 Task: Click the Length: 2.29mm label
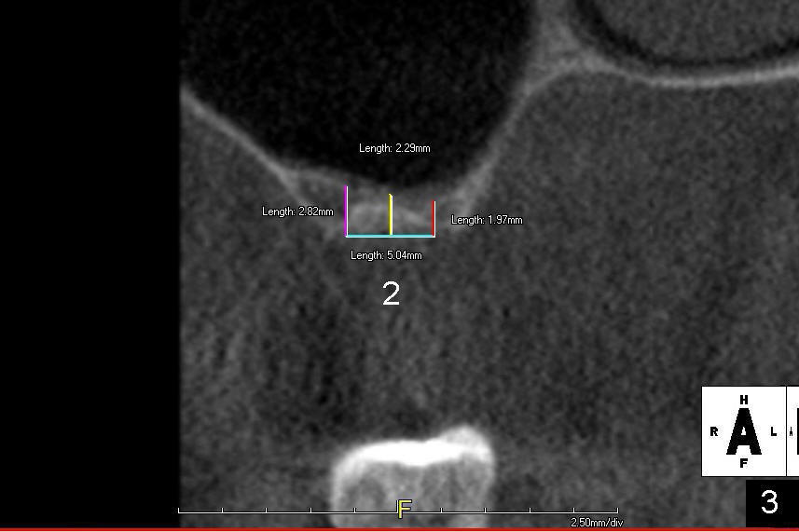[x=394, y=148]
